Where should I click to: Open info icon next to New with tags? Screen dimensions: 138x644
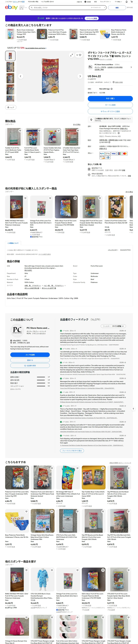click(x=111, y=89)
